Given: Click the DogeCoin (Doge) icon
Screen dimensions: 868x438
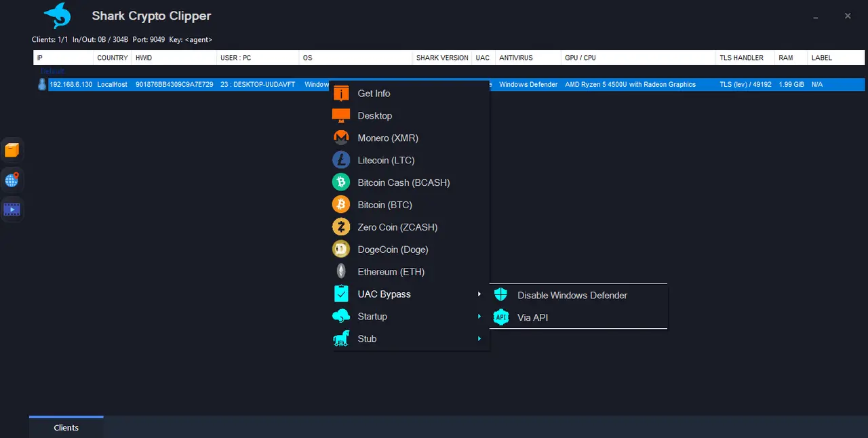Looking at the screenshot, I should [x=340, y=250].
